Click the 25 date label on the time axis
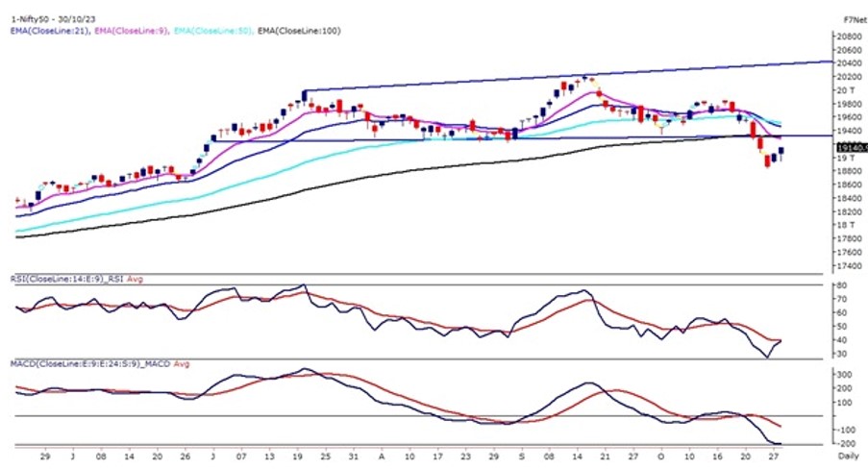Image resolution: width=868 pixels, height=469 pixels. pyautogui.click(x=326, y=457)
